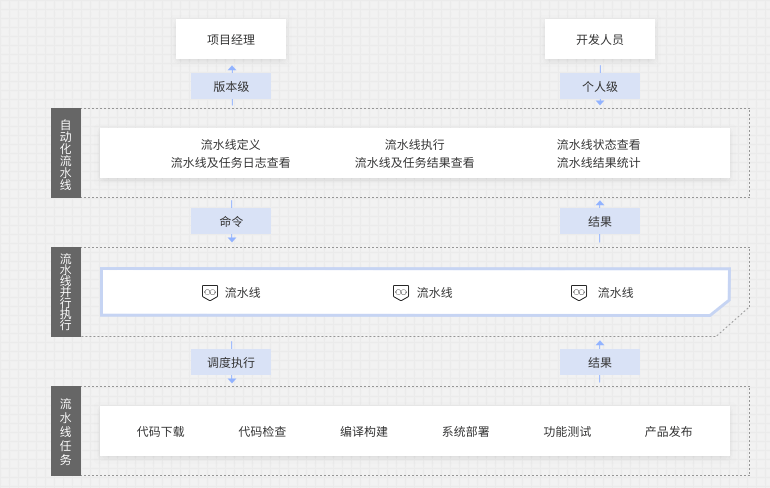Click the 调度执行 label box

click(231, 362)
